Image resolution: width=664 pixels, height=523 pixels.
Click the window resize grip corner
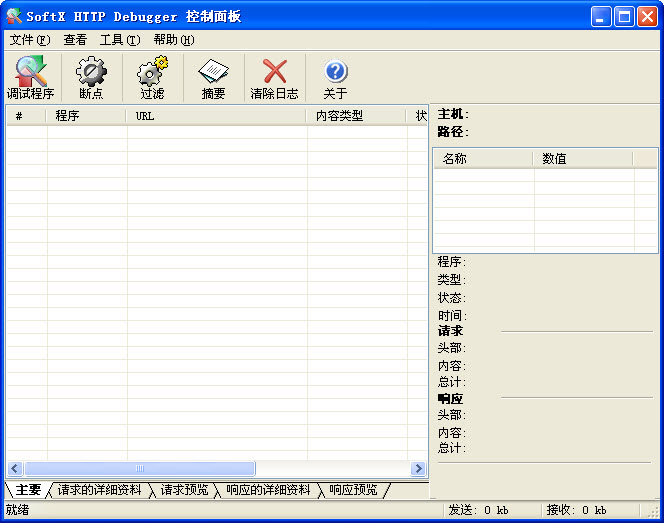[653, 512]
